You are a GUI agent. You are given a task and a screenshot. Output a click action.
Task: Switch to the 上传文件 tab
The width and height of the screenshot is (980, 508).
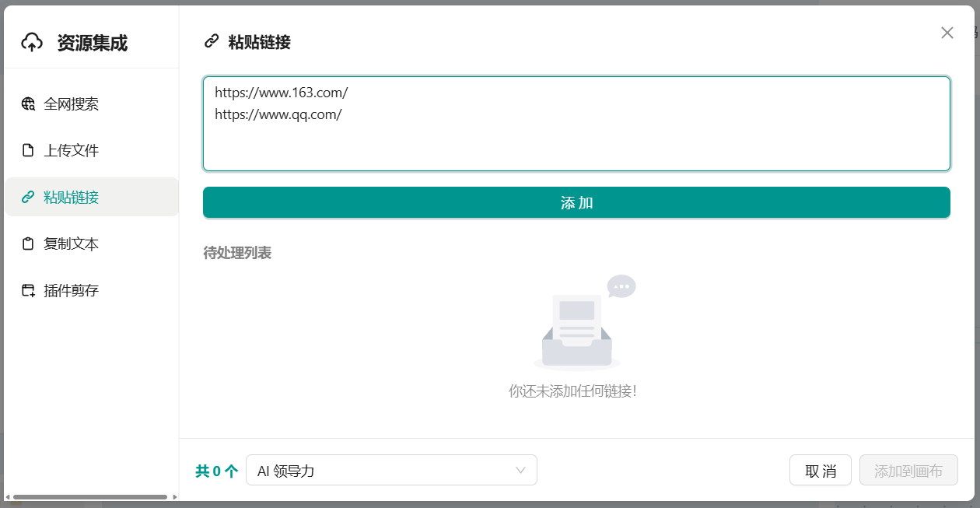click(x=72, y=151)
